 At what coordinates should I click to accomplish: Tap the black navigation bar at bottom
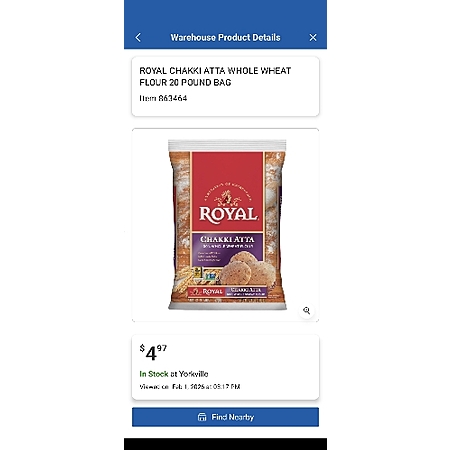point(225,444)
